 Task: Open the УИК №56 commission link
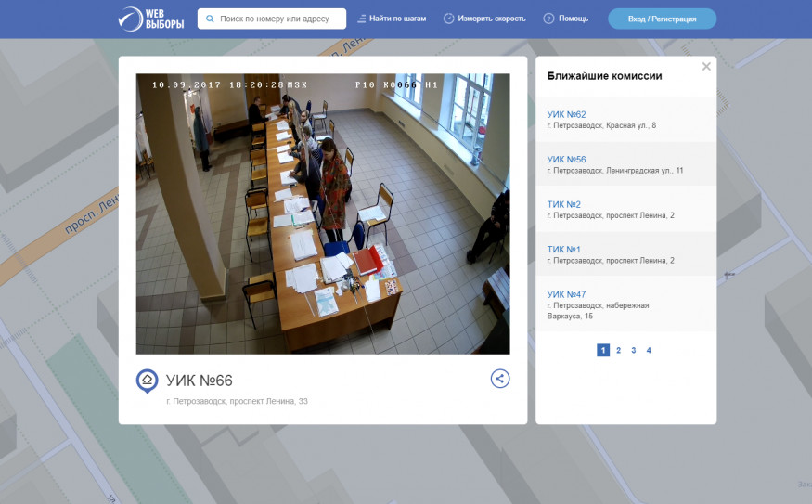click(566, 160)
